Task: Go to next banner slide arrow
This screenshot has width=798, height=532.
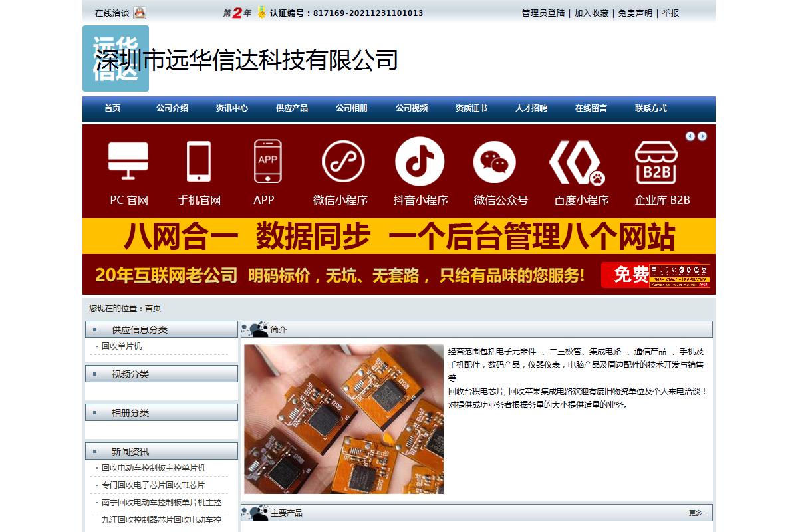Action: point(702,136)
